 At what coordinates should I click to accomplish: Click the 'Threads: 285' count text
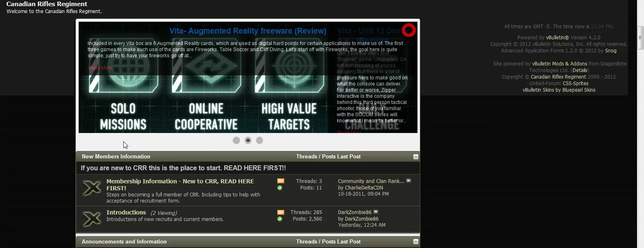(x=306, y=212)
